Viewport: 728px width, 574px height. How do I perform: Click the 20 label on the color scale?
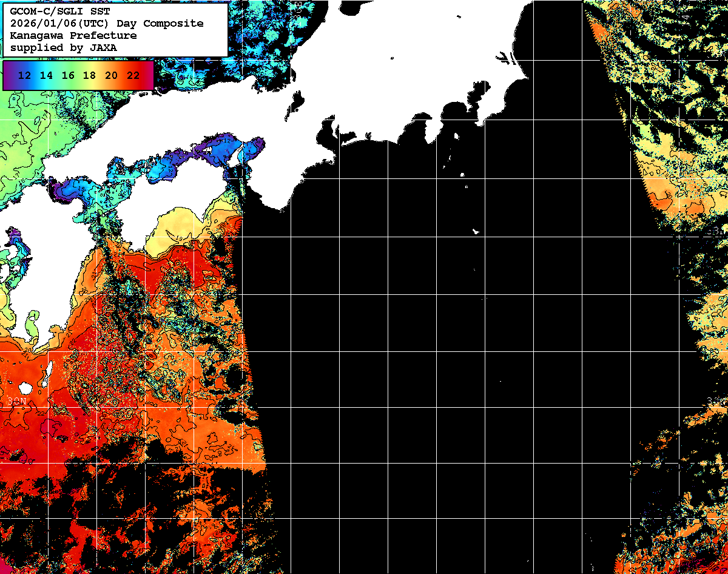pyautogui.click(x=111, y=76)
